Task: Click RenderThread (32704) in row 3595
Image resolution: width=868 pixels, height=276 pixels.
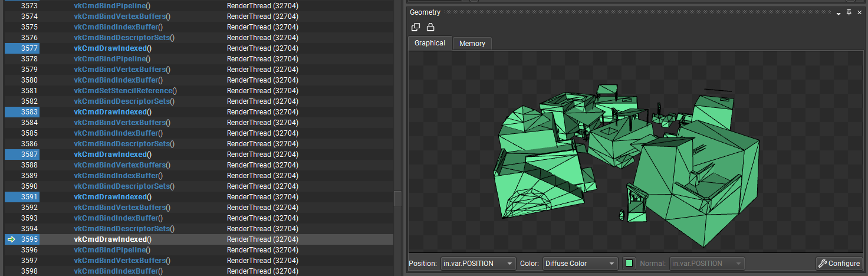Action: [262, 239]
